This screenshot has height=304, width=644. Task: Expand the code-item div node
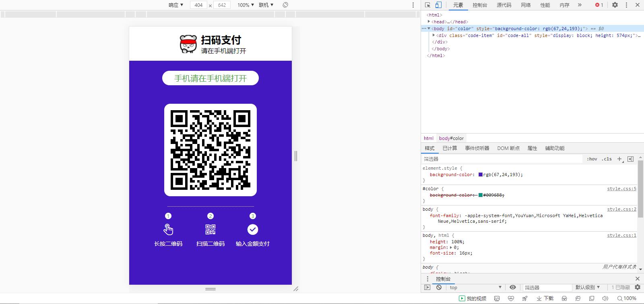[x=433, y=35]
